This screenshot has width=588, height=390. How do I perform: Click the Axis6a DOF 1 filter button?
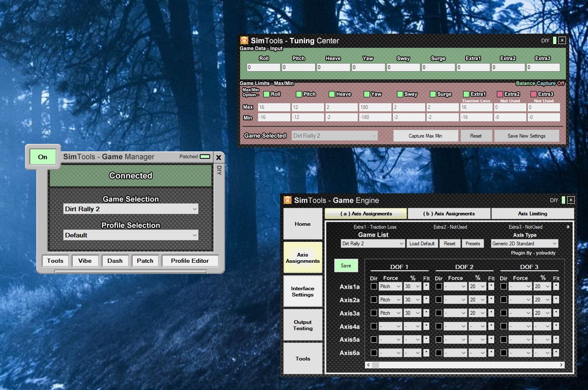coord(426,353)
